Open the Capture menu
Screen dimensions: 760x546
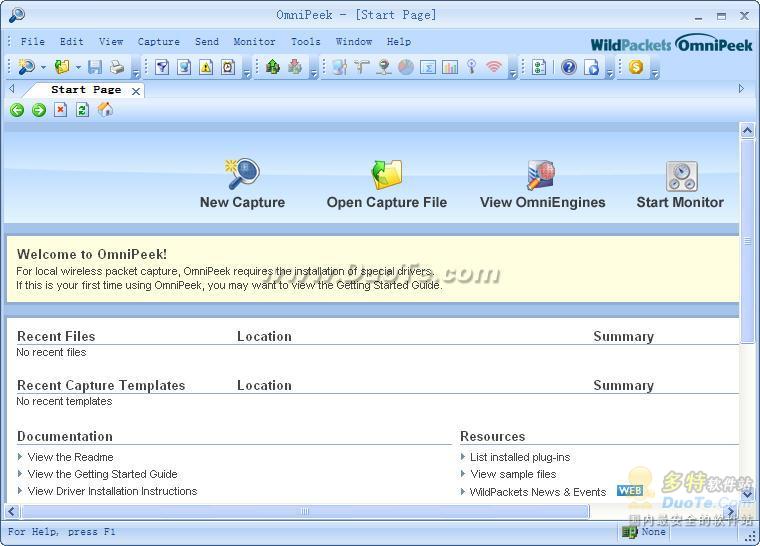point(158,42)
